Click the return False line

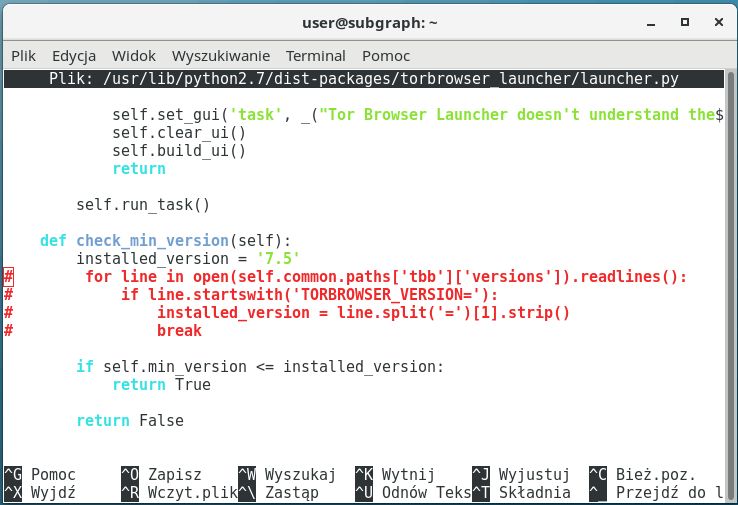(x=130, y=420)
